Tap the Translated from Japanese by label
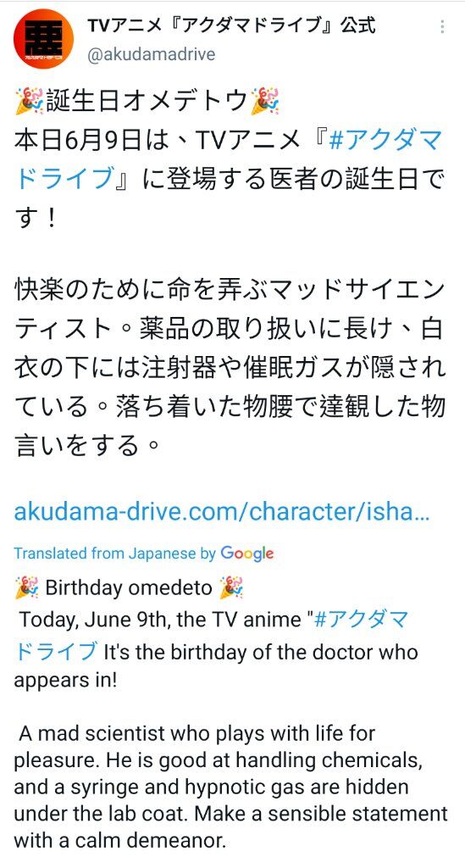Viewport: 465px width, 868px height. point(114,553)
